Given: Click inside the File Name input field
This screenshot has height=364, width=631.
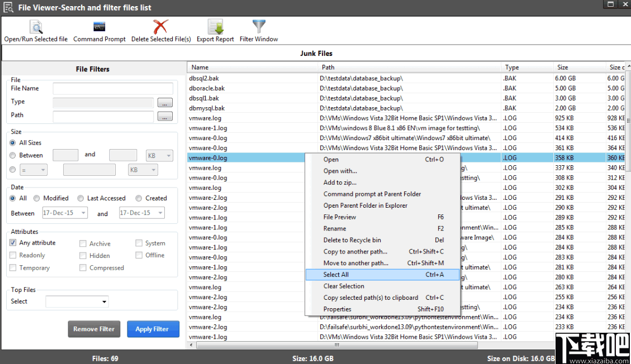Looking at the screenshot, I should [x=112, y=88].
